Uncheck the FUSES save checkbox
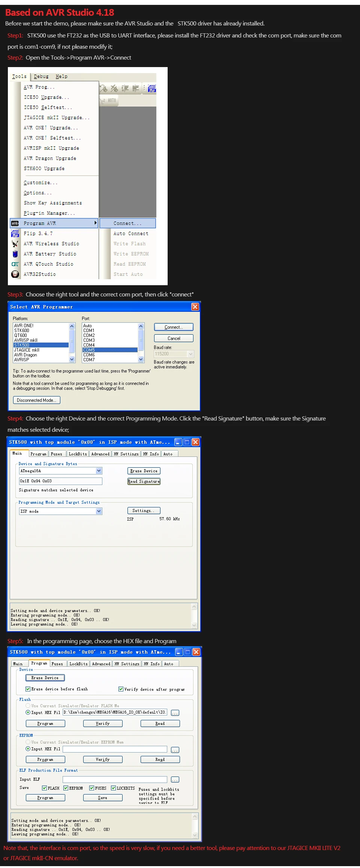Image resolution: width=360 pixels, height=868 pixels. [x=91, y=788]
